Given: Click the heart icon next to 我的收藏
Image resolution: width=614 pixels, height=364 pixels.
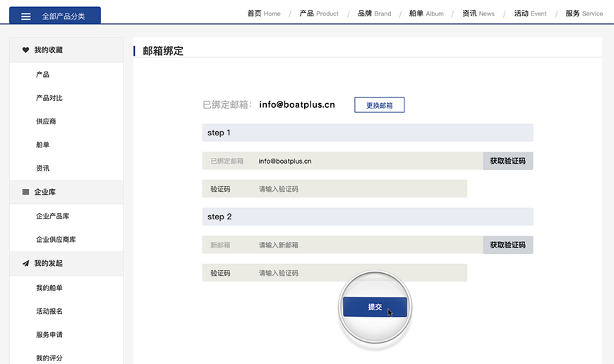Looking at the screenshot, I should 26,50.
